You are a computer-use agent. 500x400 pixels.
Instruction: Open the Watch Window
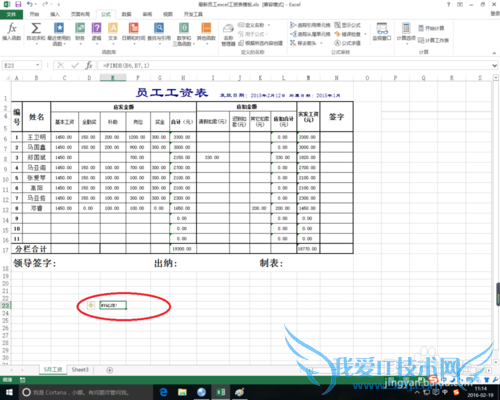click(x=382, y=32)
